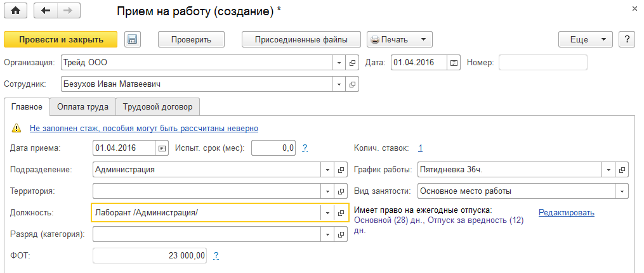Open the График работы record icon

[x=622, y=170]
